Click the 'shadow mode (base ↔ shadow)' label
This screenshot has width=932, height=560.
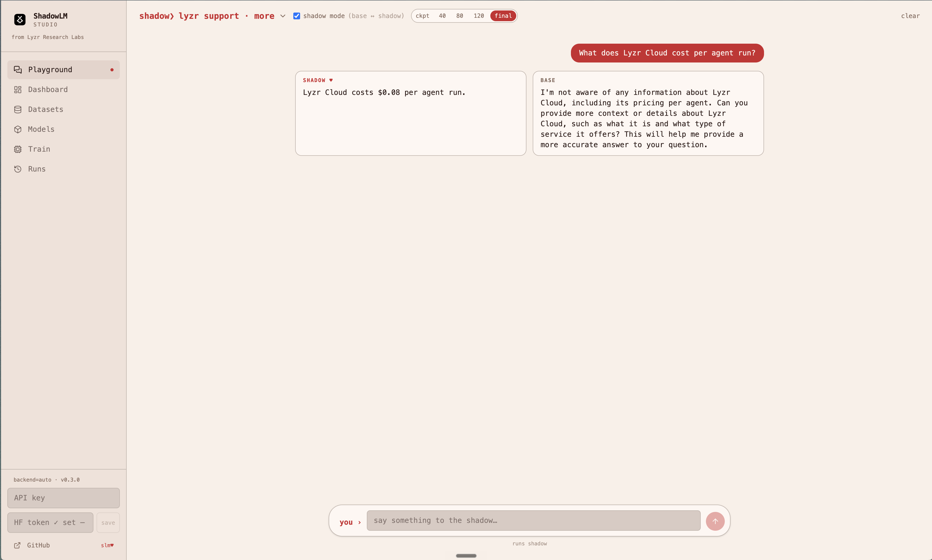tap(353, 16)
